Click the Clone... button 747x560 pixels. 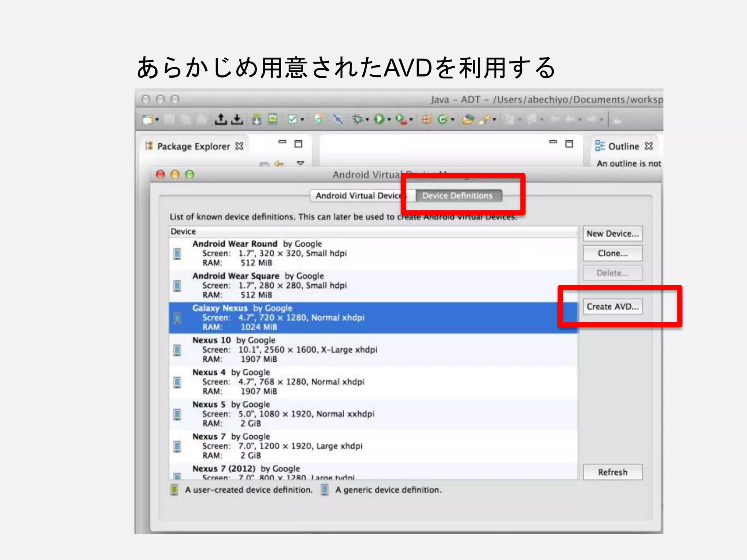pyautogui.click(x=613, y=253)
